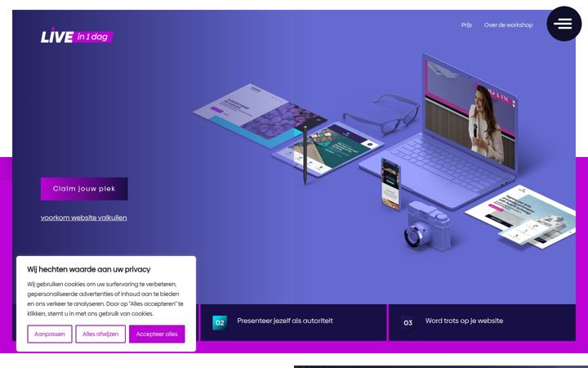The width and height of the screenshot is (588, 368).
Task: Open Presenteer jezelf als autoriteit tab
Action: [x=293, y=322]
